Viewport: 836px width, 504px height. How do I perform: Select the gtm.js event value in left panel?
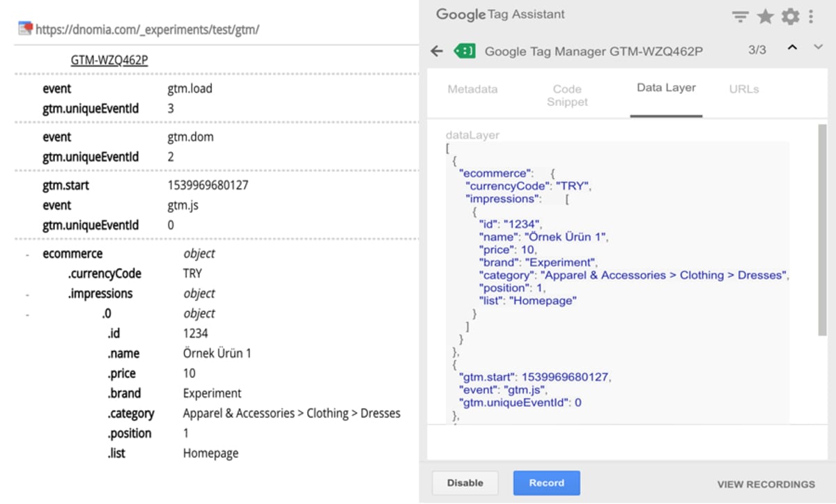tap(183, 205)
